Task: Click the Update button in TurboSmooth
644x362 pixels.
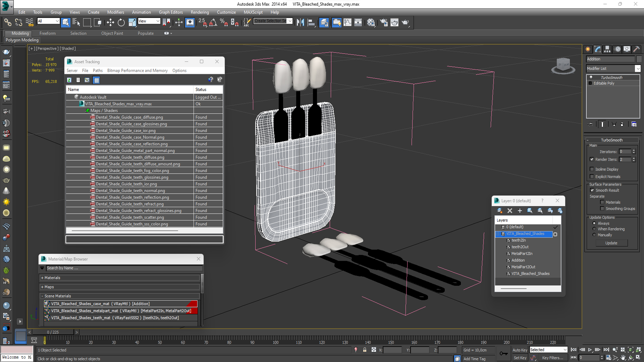Action: click(x=611, y=243)
